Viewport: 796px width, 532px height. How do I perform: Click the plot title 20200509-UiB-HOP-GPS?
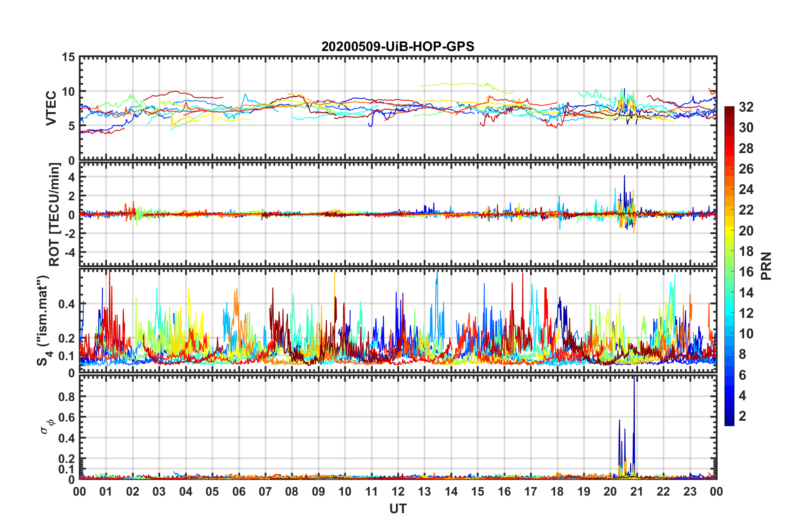[x=398, y=46]
